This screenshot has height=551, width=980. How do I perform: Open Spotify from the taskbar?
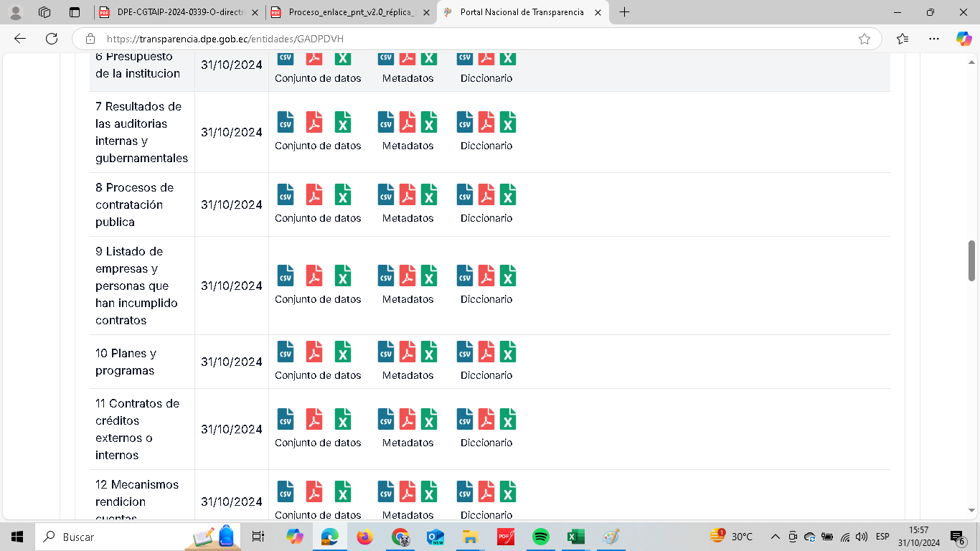(541, 537)
